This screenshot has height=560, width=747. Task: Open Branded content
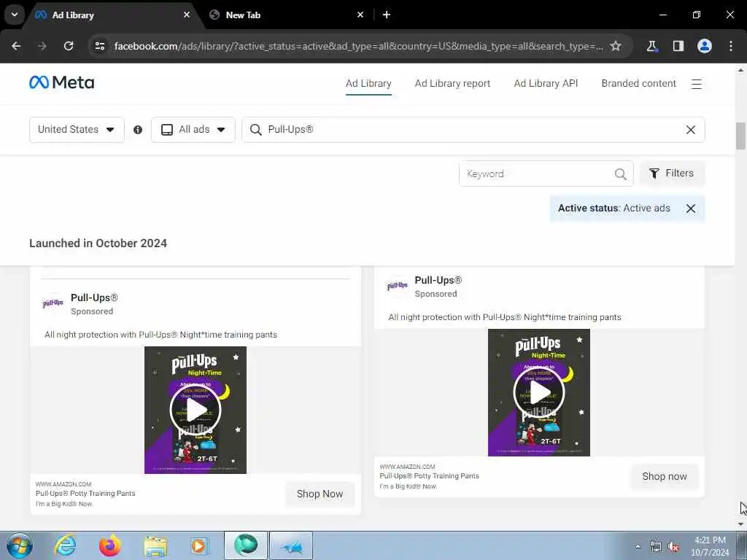coord(638,83)
